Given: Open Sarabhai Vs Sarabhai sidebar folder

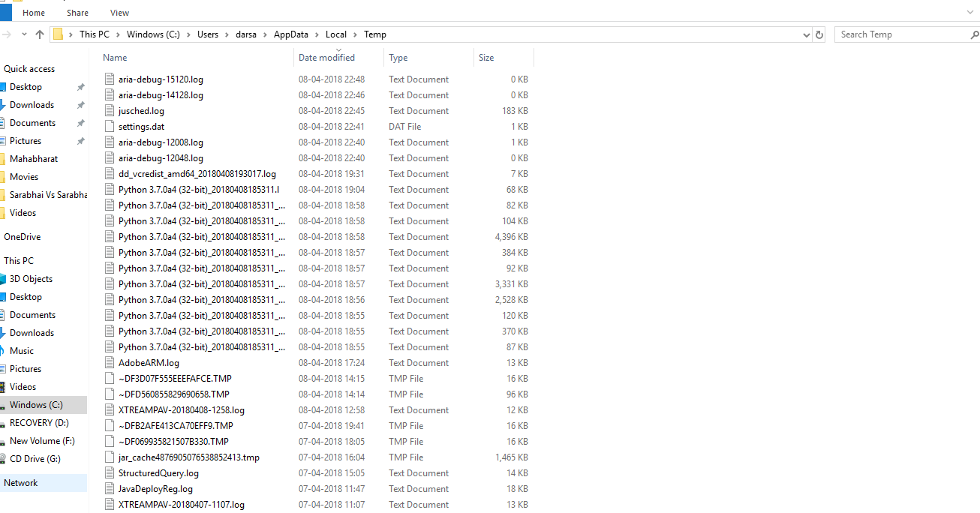Looking at the screenshot, I should (x=48, y=195).
